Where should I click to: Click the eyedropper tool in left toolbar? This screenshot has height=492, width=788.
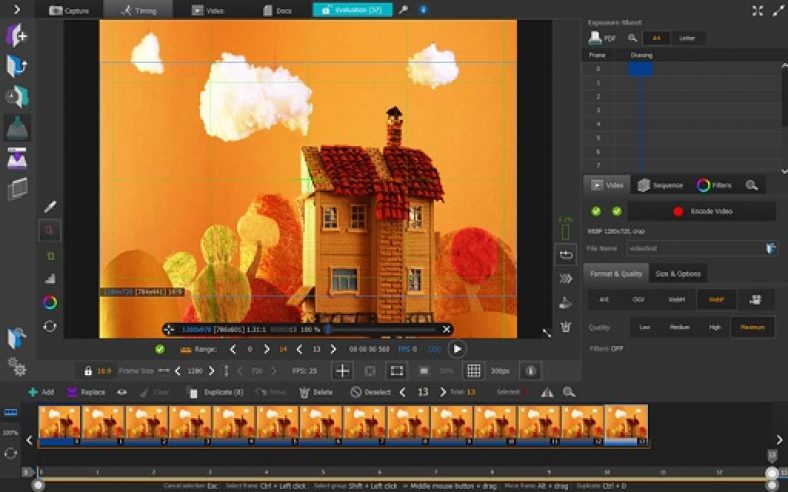pyautogui.click(x=49, y=206)
